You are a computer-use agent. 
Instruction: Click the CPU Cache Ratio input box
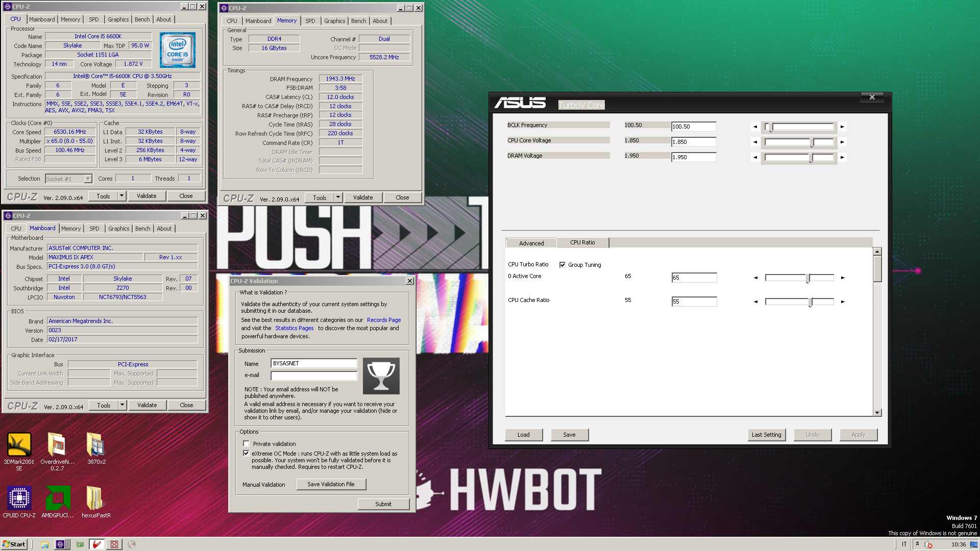(x=694, y=302)
